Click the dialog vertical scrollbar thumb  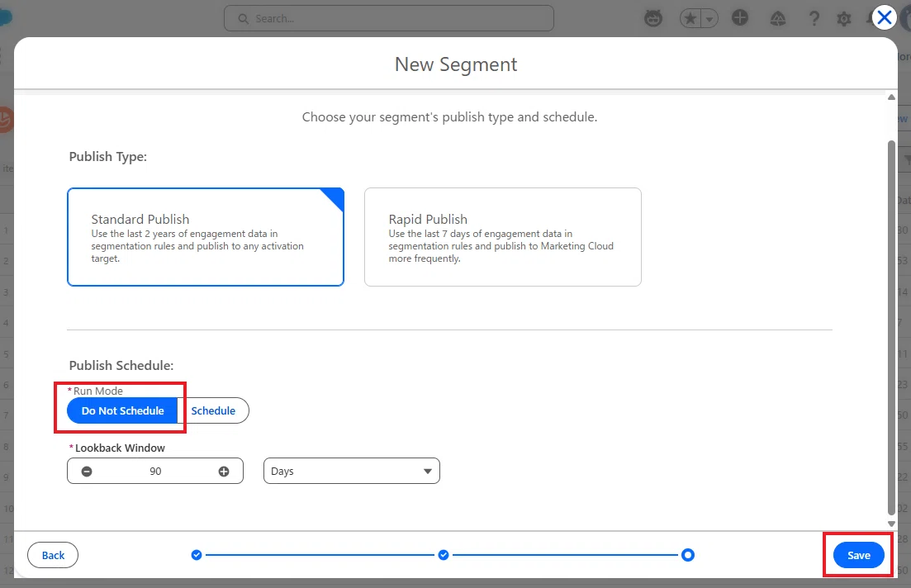[891, 327]
